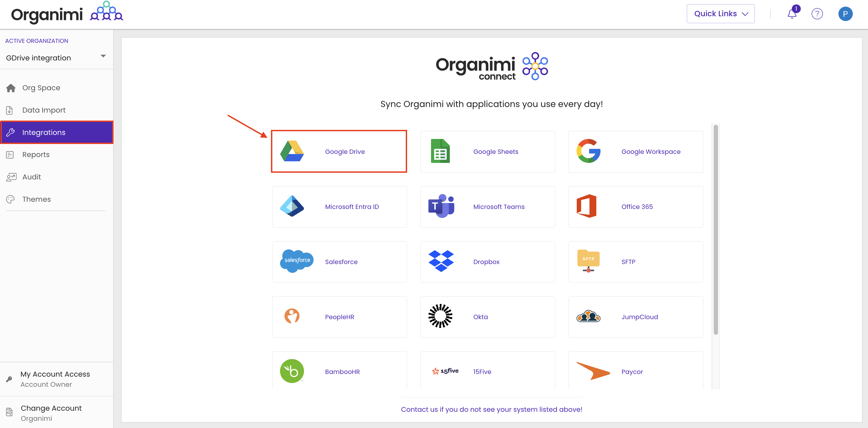Click the Office 365 logo icon
Screen dimensions: 868x428
pos(586,206)
